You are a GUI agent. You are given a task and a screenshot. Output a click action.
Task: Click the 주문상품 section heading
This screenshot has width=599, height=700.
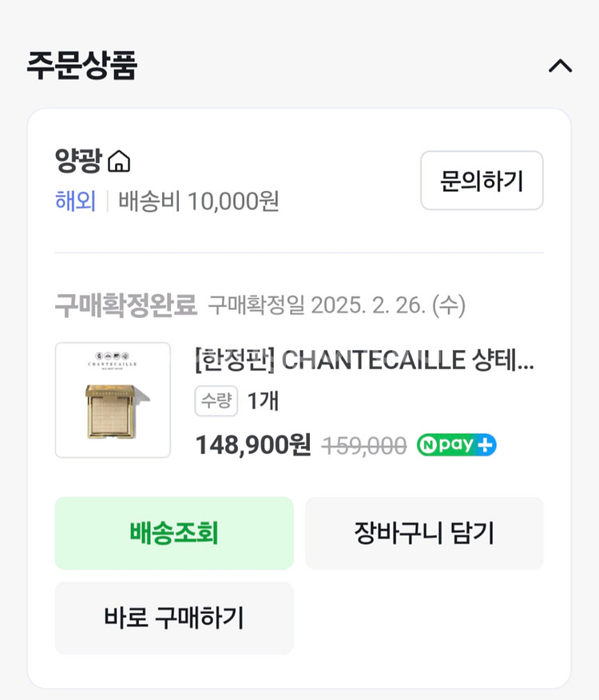tap(82, 66)
